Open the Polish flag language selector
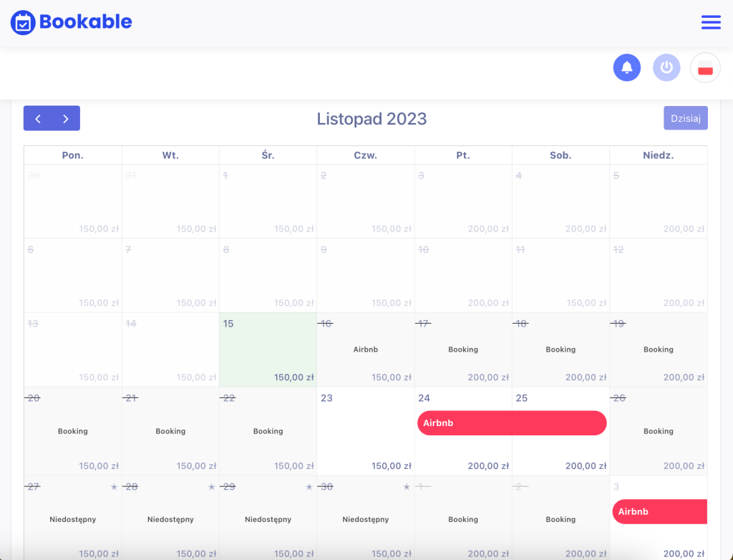The height and width of the screenshot is (560, 733). coord(705,67)
